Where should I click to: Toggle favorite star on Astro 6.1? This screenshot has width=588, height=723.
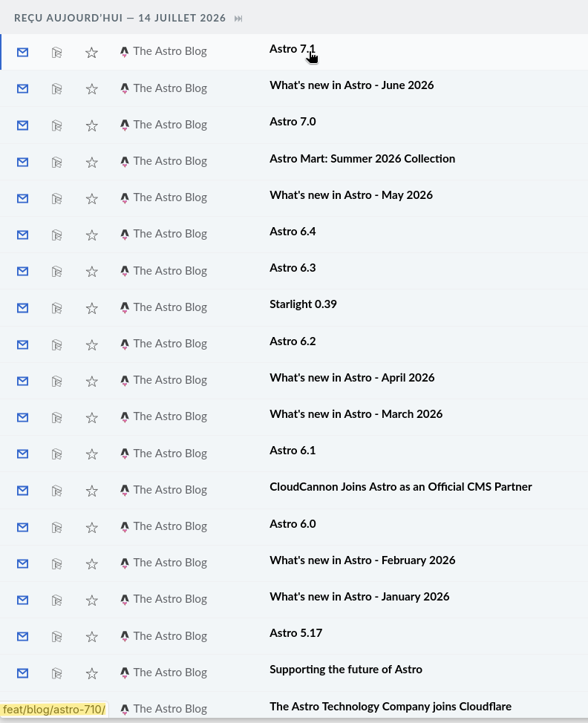coord(92,454)
